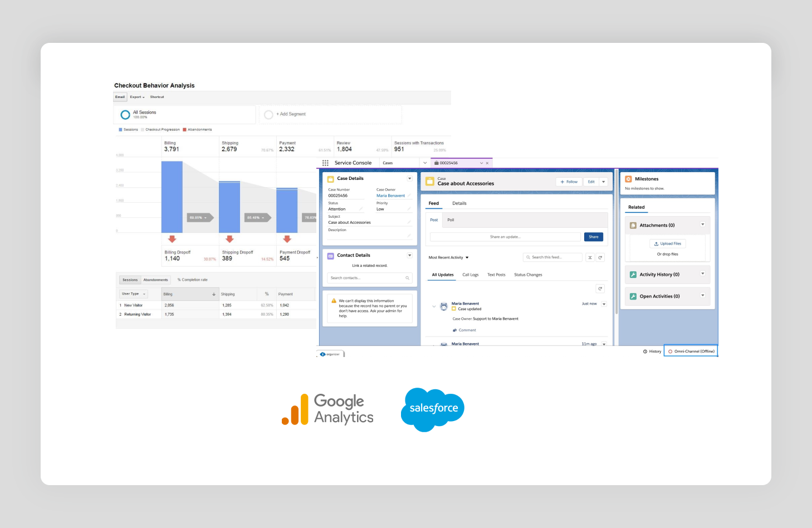Open the Just now post actions dropdown
This screenshot has width=812, height=528.
[x=604, y=304]
